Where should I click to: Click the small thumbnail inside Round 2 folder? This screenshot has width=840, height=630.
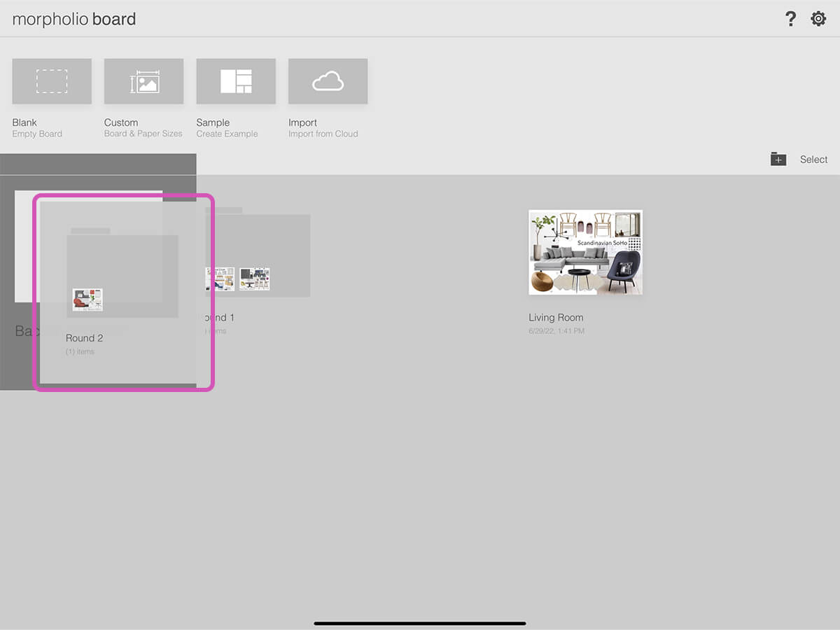pos(87,300)
